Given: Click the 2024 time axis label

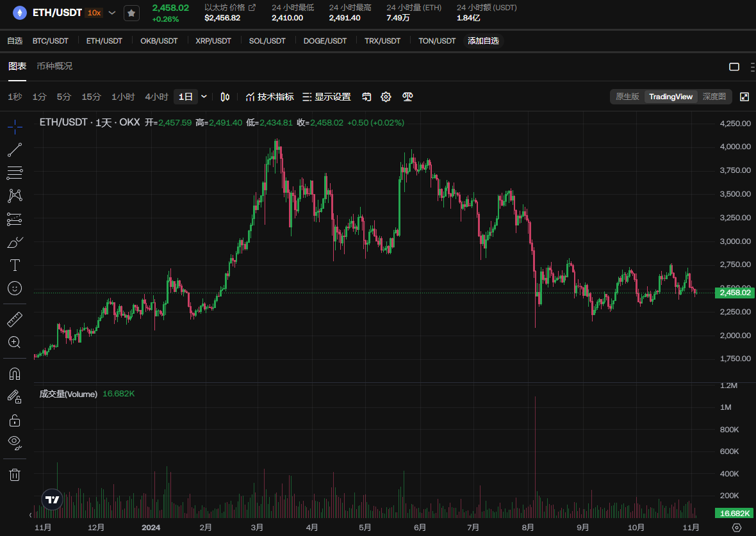Looking at the screenshot, I should point(151,527).
